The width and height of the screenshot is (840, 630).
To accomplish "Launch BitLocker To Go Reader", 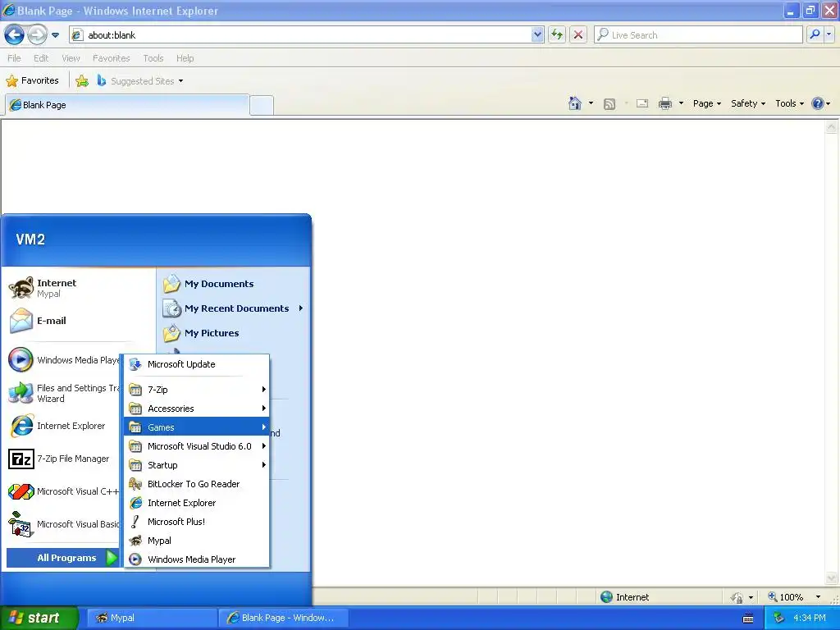I will pos(197,484).
